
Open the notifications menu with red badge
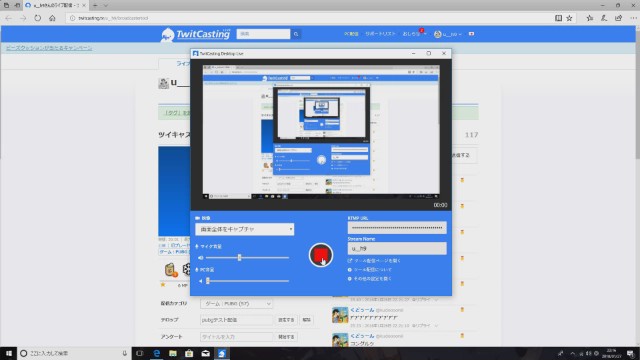tap(414, 33)
